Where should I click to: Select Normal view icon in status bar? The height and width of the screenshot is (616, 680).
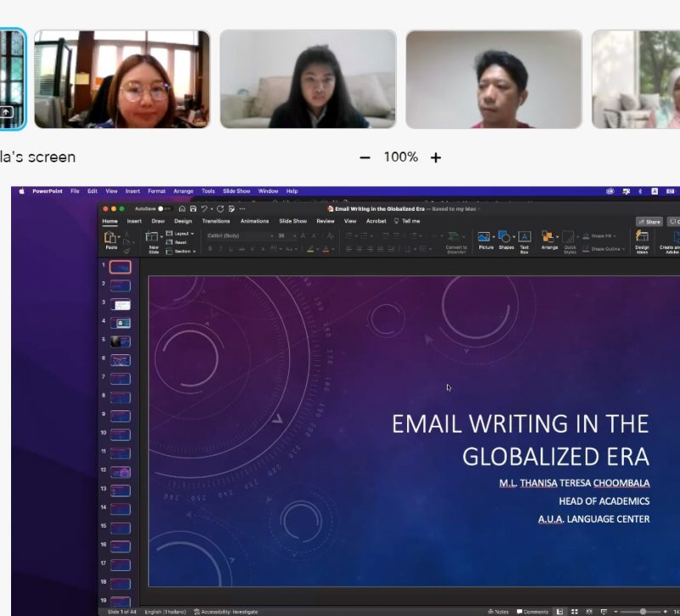pos(560,612)
